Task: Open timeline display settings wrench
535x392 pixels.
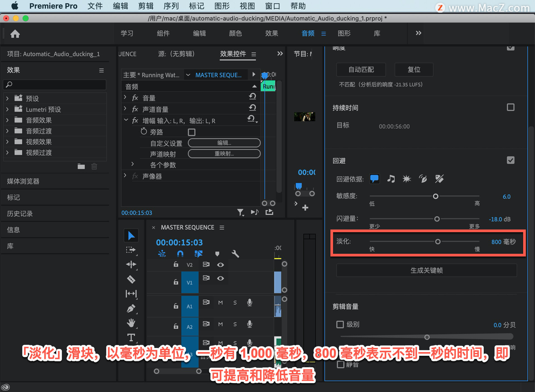Action: 235,254
